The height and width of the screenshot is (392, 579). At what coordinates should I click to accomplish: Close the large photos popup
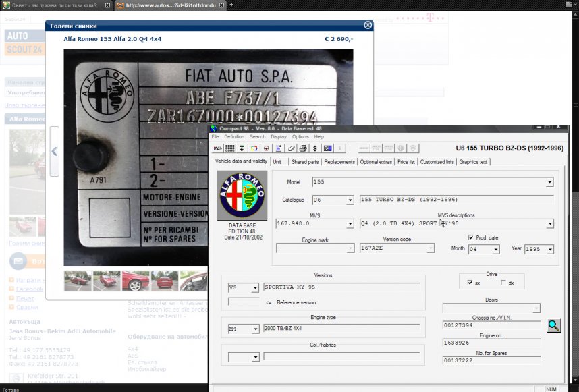(368, 25)
